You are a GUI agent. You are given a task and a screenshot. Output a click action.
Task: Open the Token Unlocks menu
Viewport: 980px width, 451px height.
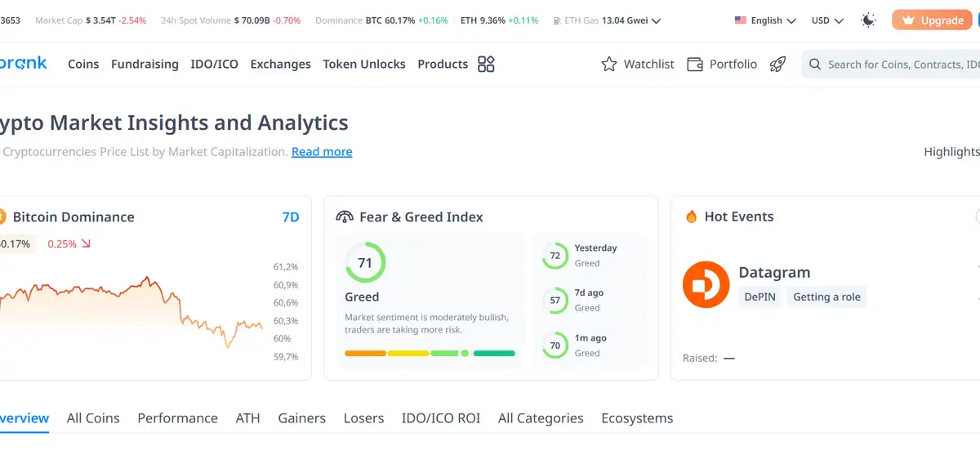click(364, 64)
